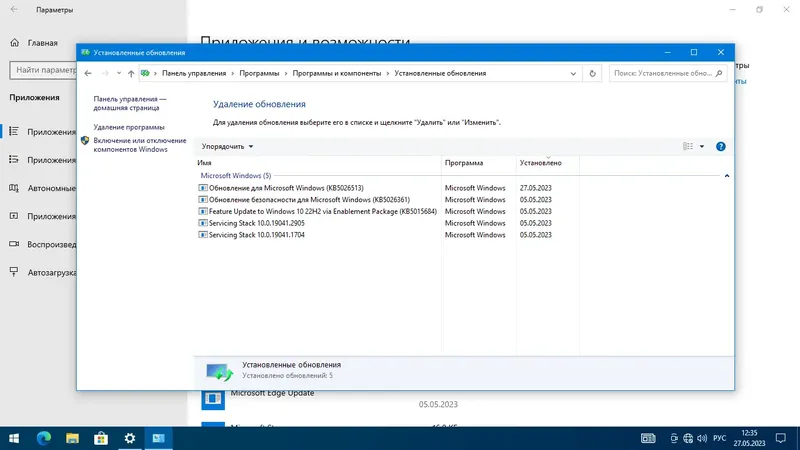
Task: Open volume control tray icon
Action: [x=702, y=438]
